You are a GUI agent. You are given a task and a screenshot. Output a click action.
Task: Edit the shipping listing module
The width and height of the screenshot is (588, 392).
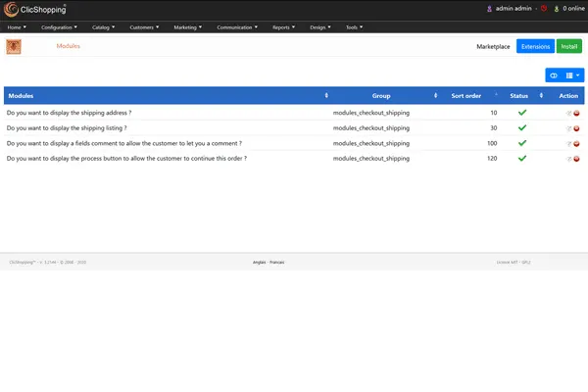568,128
